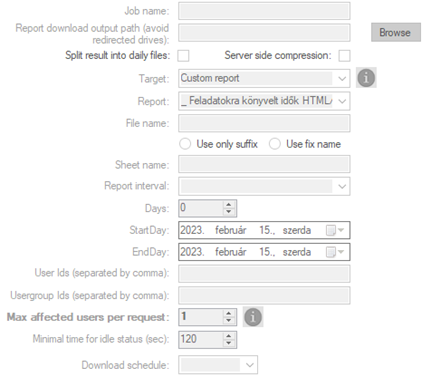431x377 pixels.
Task: Decrease Minimal time for idle status
Action: (x=228, y=343)
